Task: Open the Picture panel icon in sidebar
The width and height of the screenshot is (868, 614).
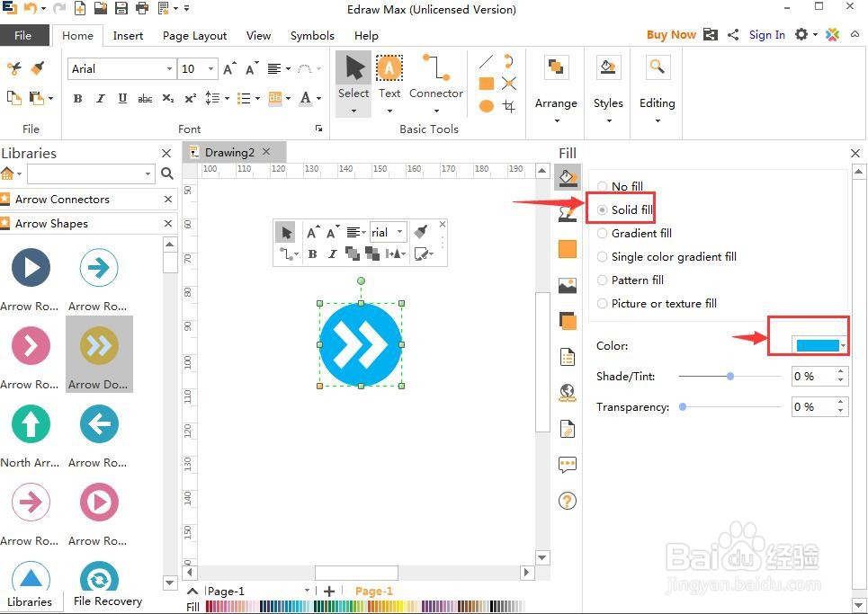Action: (568, 286)
